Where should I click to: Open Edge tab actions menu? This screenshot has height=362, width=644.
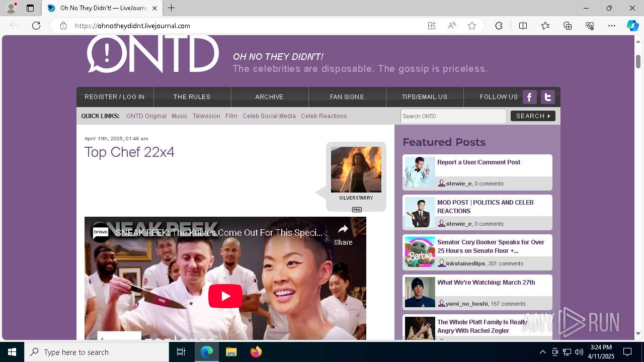[30, 8]
